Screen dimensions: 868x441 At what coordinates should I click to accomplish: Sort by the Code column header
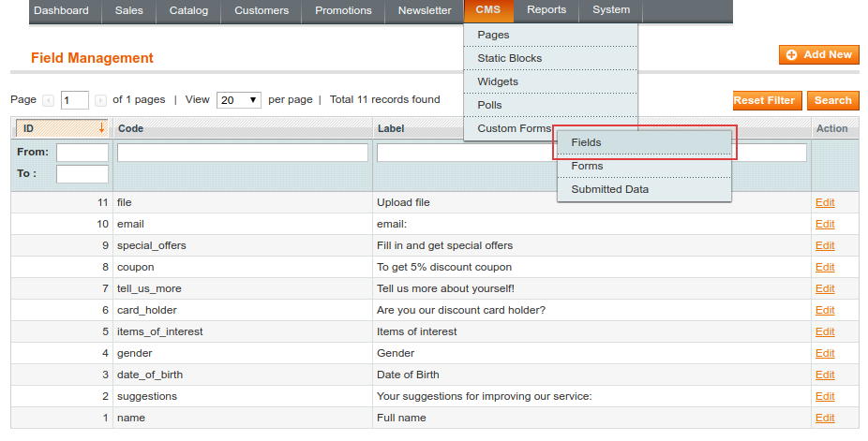(131, 128)
